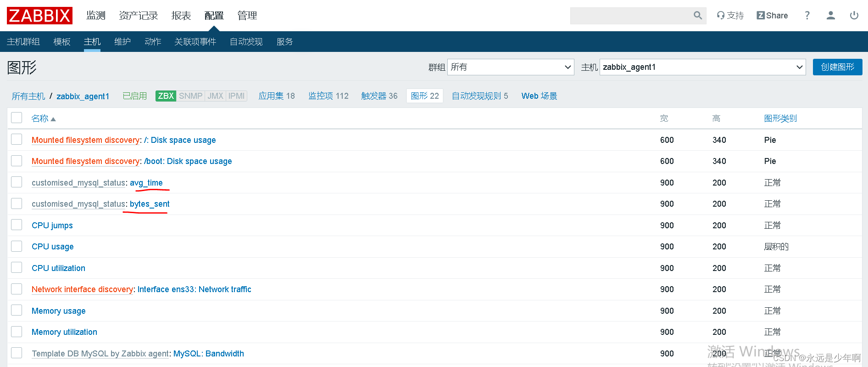Click the IPMI availability badge
The height and width of the screenshot is (367, 868).
(x=236, y=96)
